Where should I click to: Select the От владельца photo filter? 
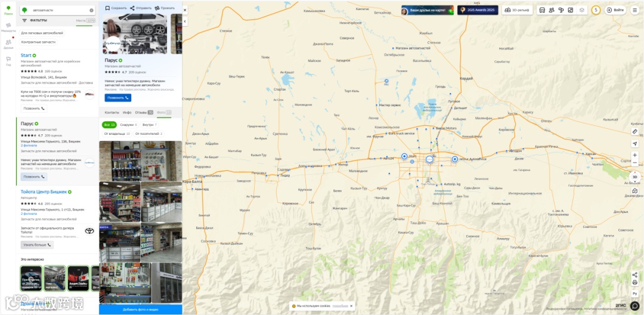coord(117,134)
